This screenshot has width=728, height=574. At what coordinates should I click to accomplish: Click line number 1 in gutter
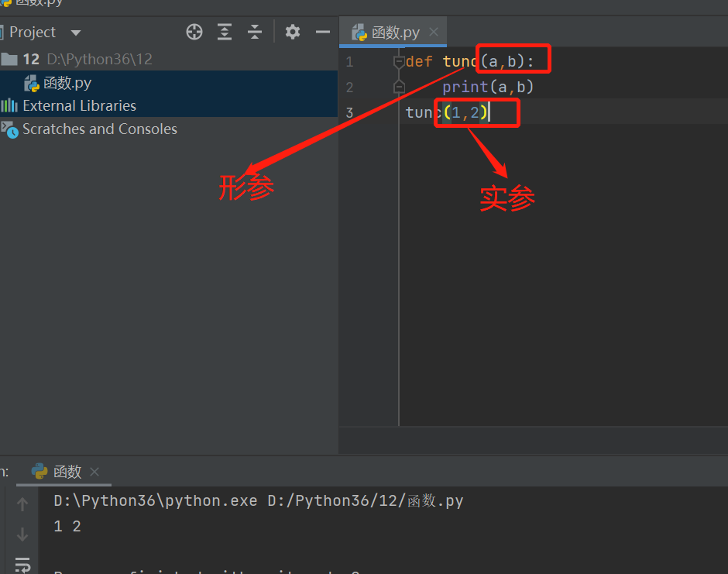click(349, 62)
